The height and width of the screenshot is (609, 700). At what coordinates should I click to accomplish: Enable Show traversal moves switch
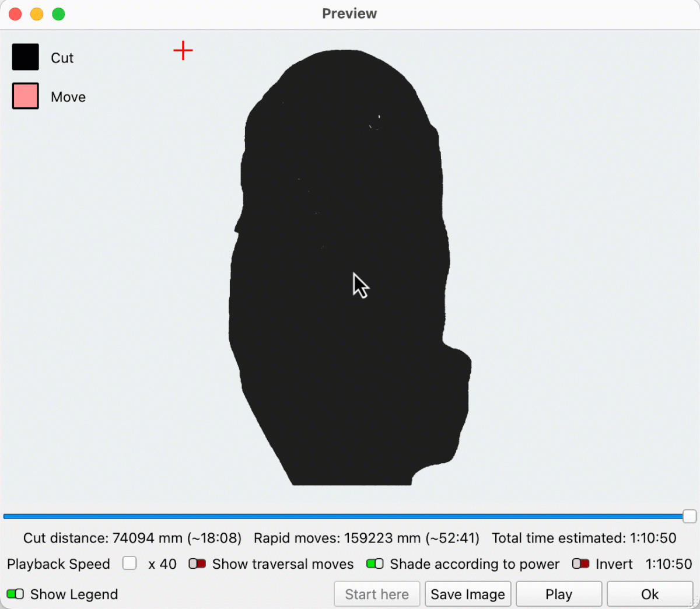[197, 564]
